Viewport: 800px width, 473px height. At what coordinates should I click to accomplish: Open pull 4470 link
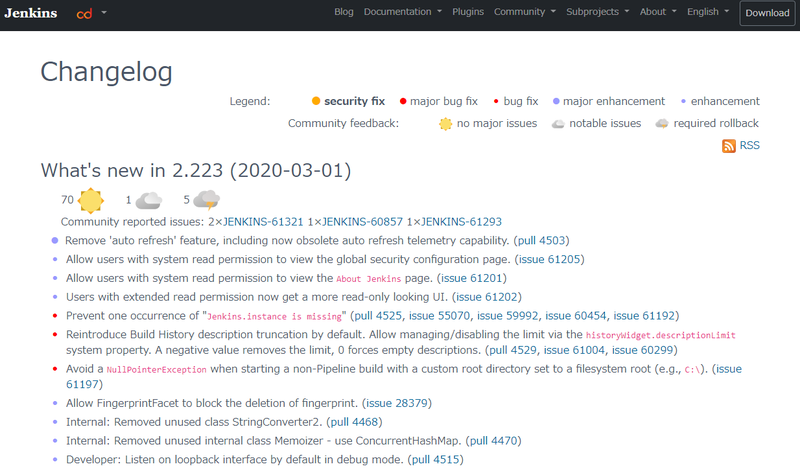tap(493, 441)
